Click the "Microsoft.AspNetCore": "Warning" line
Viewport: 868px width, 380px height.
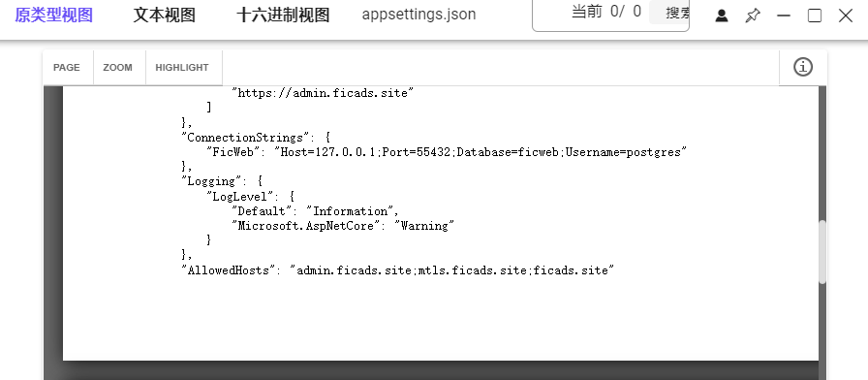click(x=343, y=226)
